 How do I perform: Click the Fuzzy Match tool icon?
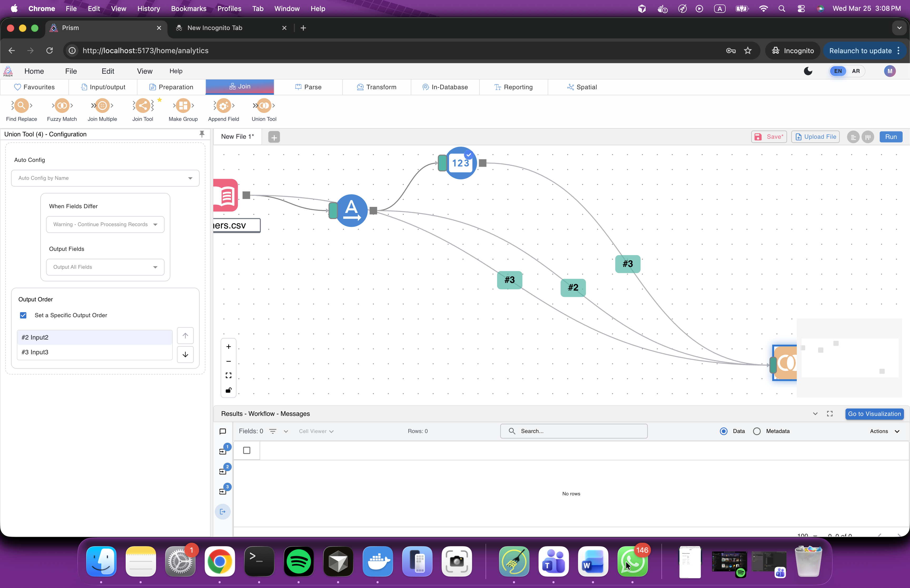pos(62,106)
